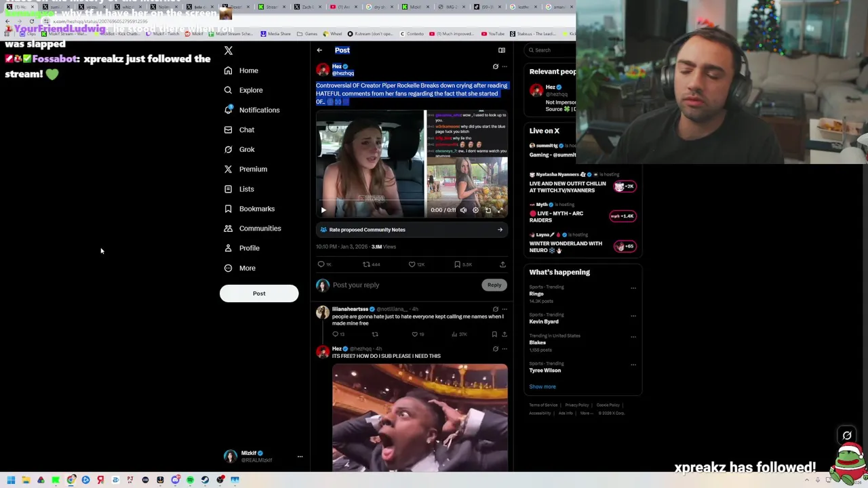Join Myth live +1.4K button

coord(623,216)
